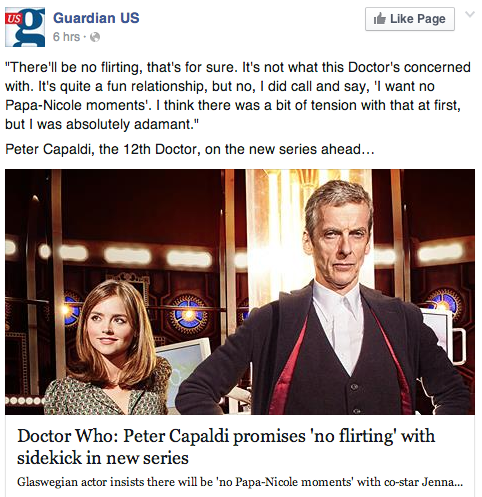Screen dimensions: 482x497
Task: Click 'sidekick in new series' headline line
Action: click(x=103, y=458)
